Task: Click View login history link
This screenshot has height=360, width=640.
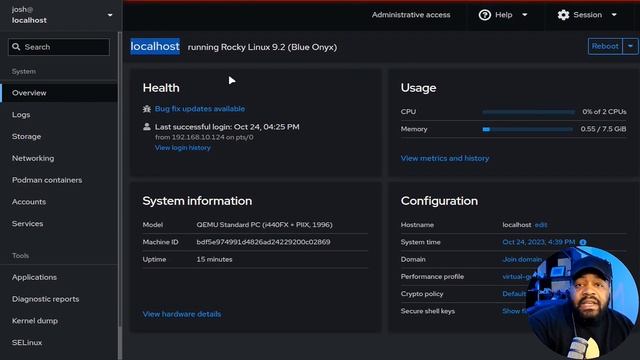Action: tap(182, 148)
